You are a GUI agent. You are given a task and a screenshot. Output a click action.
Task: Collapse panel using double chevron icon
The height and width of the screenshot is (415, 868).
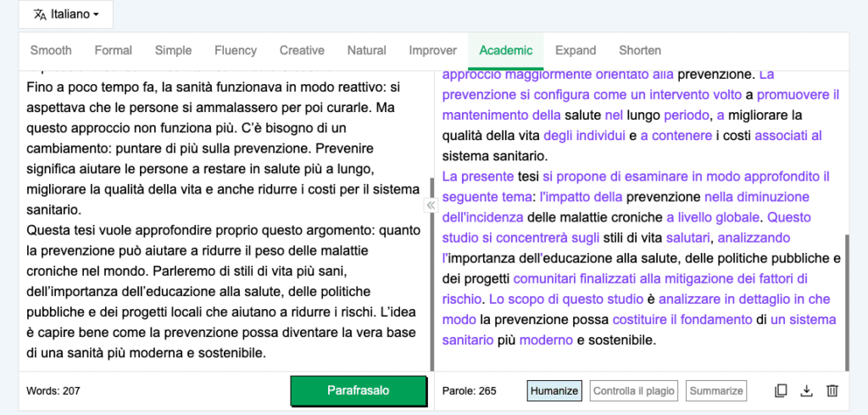click(x=431, y=205)
